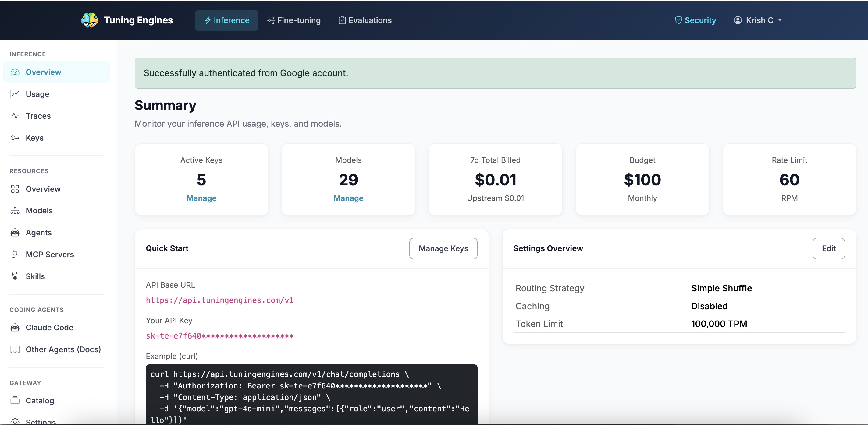Expand the Krish C account dropdown arrow

(780, 20)
